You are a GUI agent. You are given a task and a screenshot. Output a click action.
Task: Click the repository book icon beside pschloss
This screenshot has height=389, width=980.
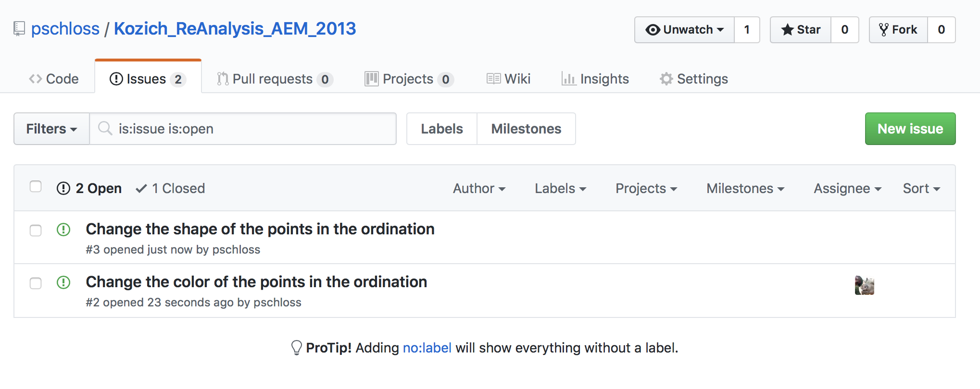click(19, 29)
